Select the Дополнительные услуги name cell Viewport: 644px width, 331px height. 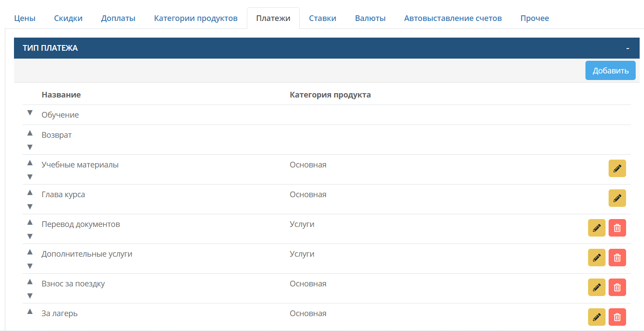pyautogui.click(x=87, y=254)
